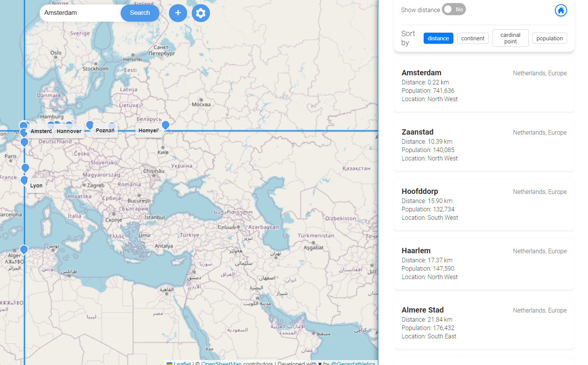Open the @Gerardathletics developer link

(353, 363)
